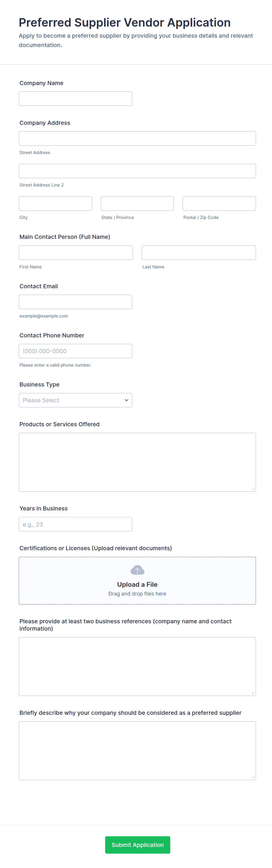Click the Products or Services Offered textarea

[137, 462]
